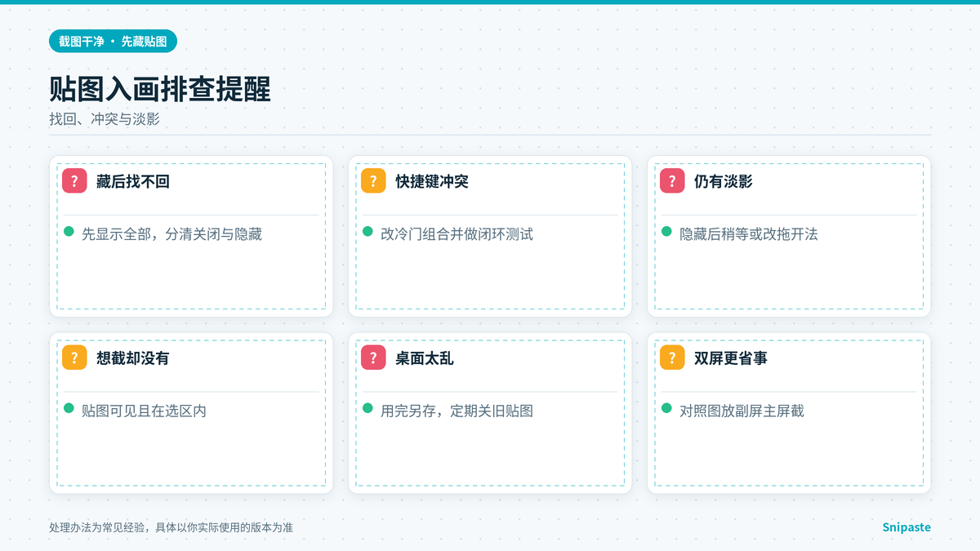This screenshot has width=980, height=551.
Task: Click the text 改冷门组合并做闭环测试
Action: (457, 234)
